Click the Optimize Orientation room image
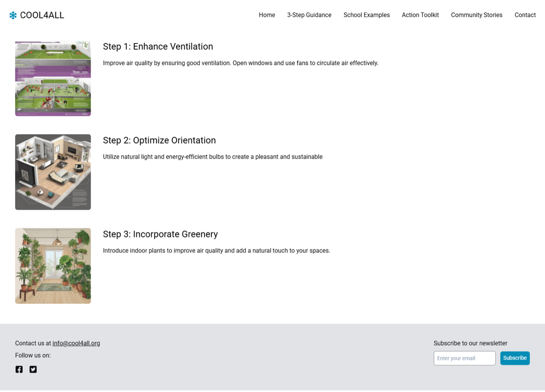545x392 pixels. 53,172
